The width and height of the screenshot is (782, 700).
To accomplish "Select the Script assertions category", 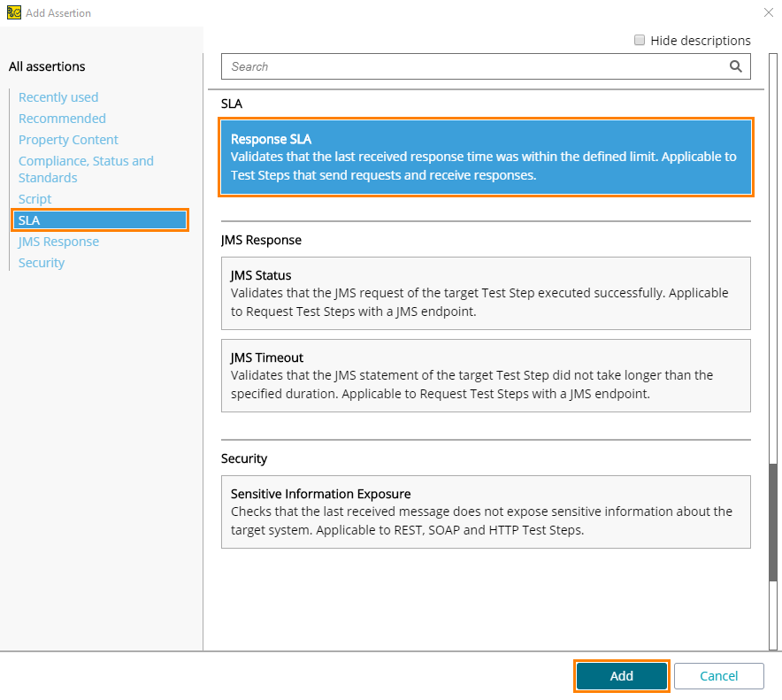I will coord(34,198).
